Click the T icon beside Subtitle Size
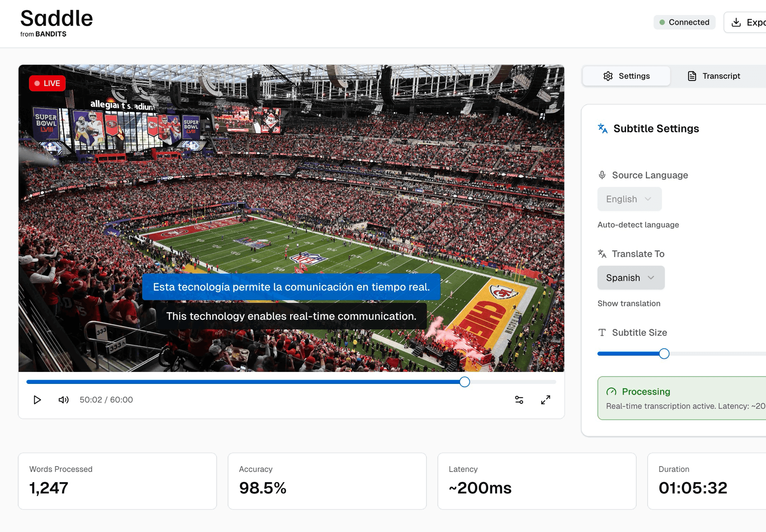The height and width of the screenshot is (532, 766). pyautogui.click(x=602, y=332)
